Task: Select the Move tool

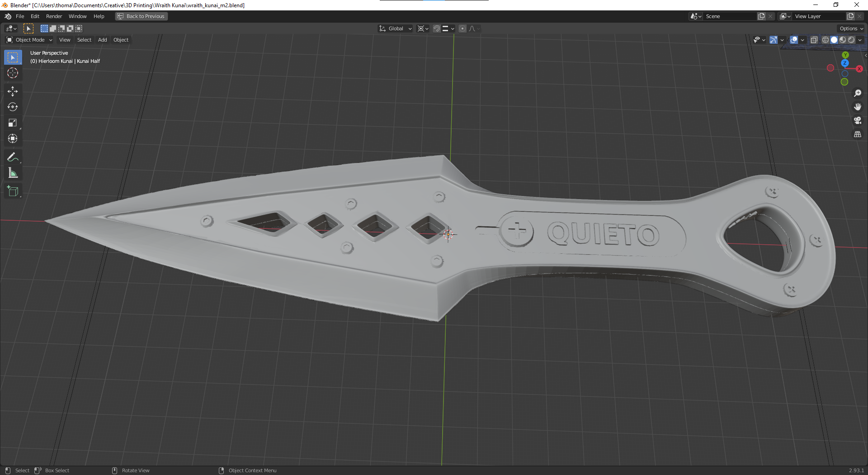Action: [12, 91]
